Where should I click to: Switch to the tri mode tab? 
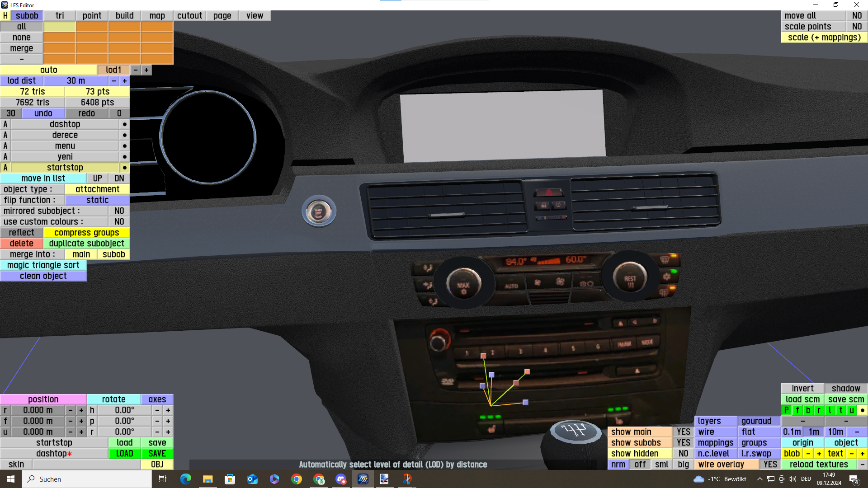pyautogui.click(x=60, y=16)
